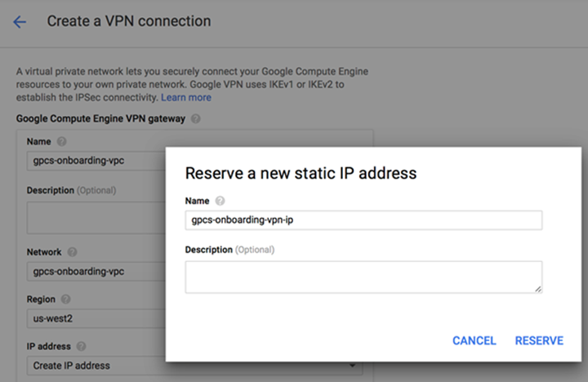The image size is (588, 382).
Task: Click RESERVE to reserve the static IP
Action: 539,340
